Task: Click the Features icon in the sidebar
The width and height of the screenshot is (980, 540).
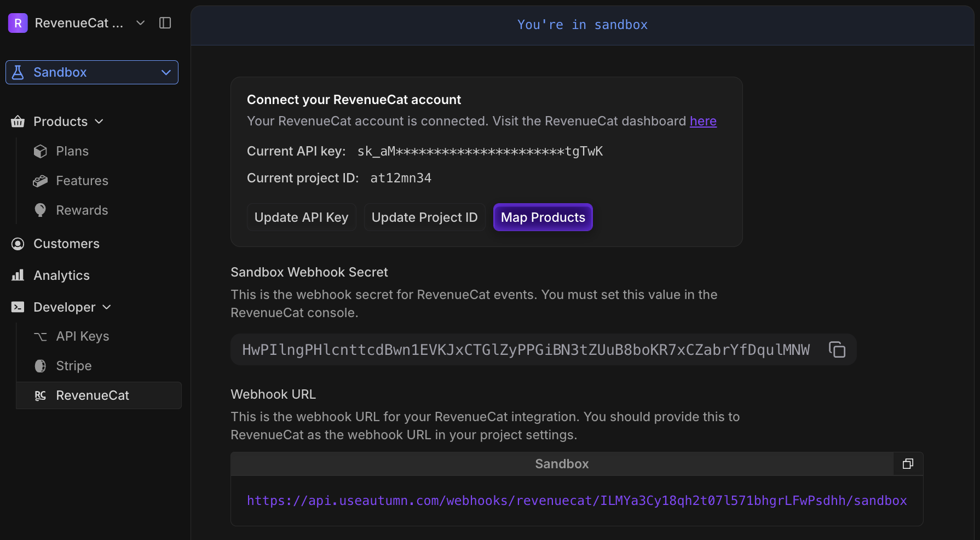Action: [41, 180]
